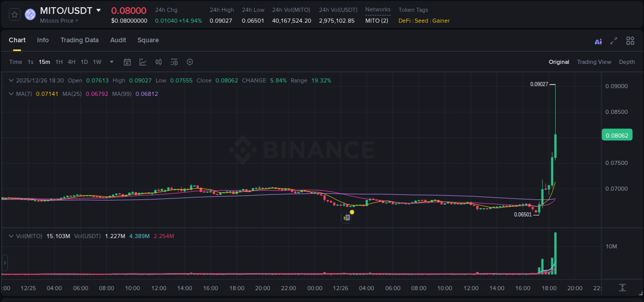Collapse the MA indicators row

[11, 94]
